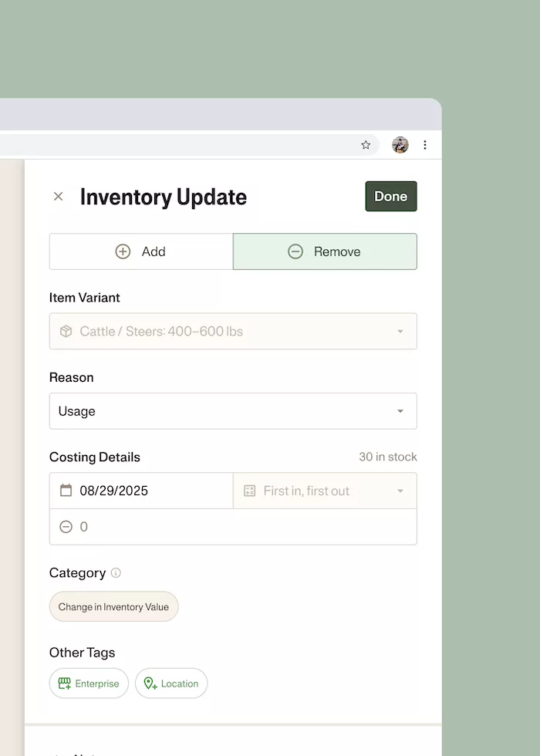Open the browser profile avatar
Screen dimensions: 540x756
tap(400, 145)
